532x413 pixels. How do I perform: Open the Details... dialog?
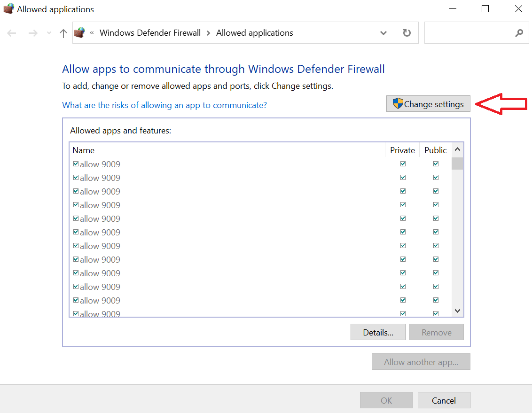point(378,332)
